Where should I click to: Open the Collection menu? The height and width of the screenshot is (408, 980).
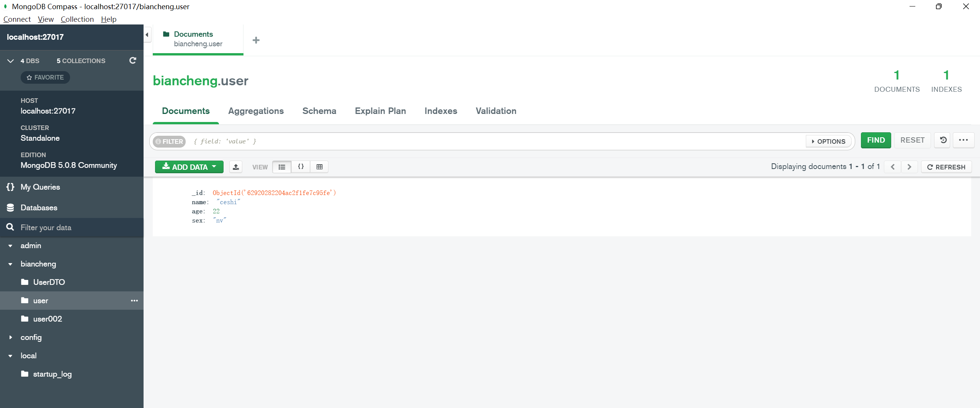[x=77, y=19]
